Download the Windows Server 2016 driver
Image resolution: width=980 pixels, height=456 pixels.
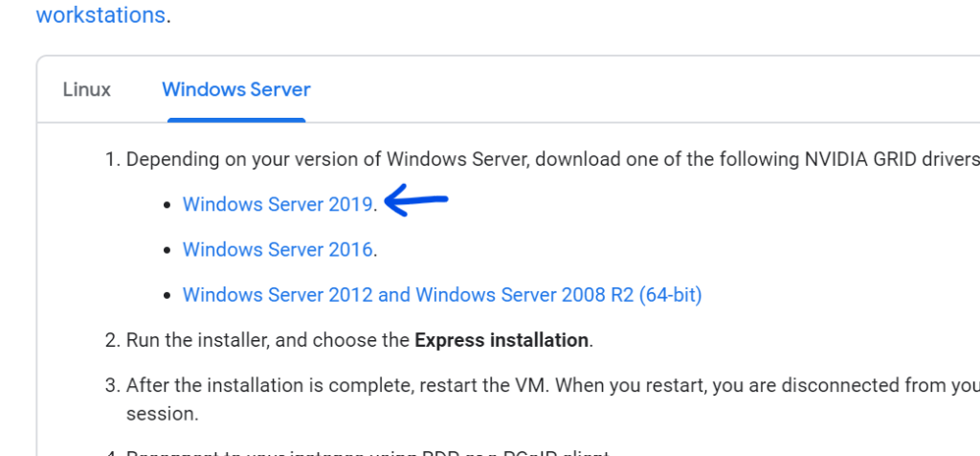click(278, 250)
